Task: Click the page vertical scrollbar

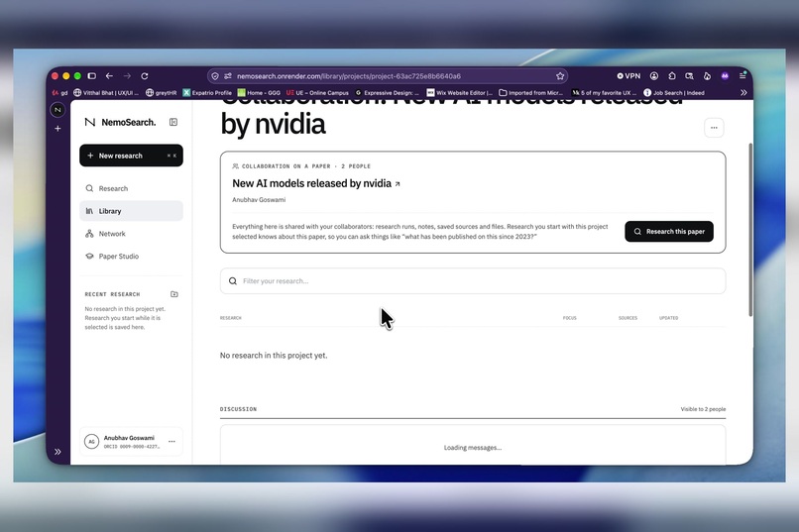Action: pos(750,230)
